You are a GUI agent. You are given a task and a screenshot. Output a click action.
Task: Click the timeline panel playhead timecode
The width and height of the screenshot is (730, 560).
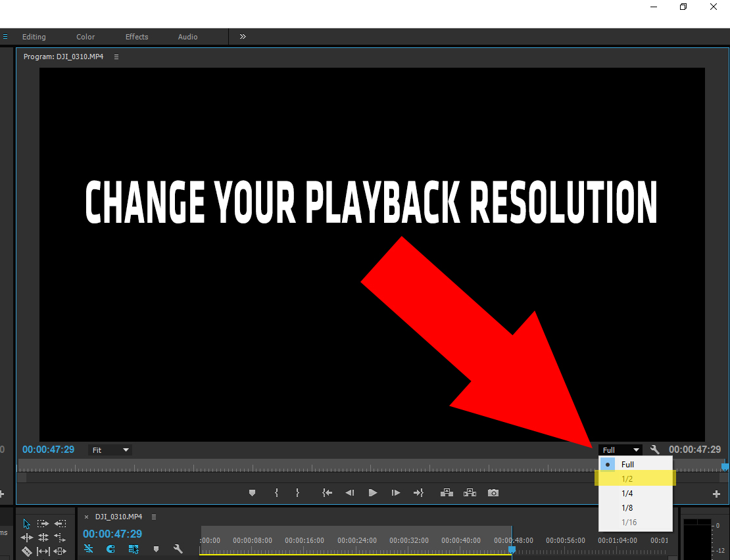coord(112,534)
